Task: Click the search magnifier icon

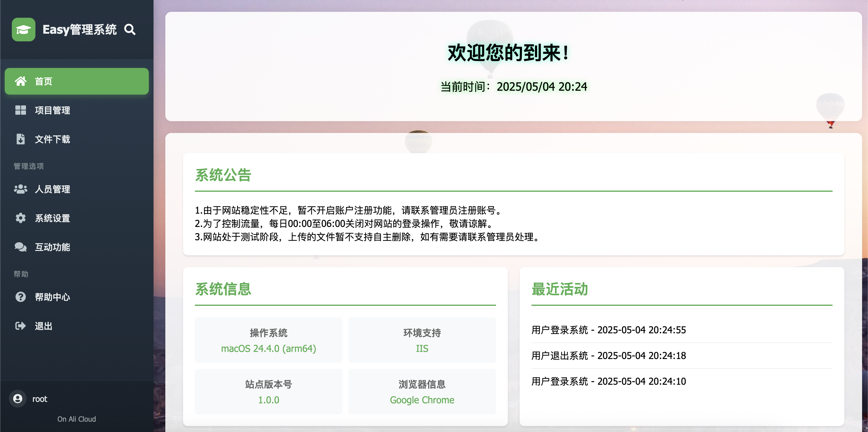Action: [x=130, y=30]
